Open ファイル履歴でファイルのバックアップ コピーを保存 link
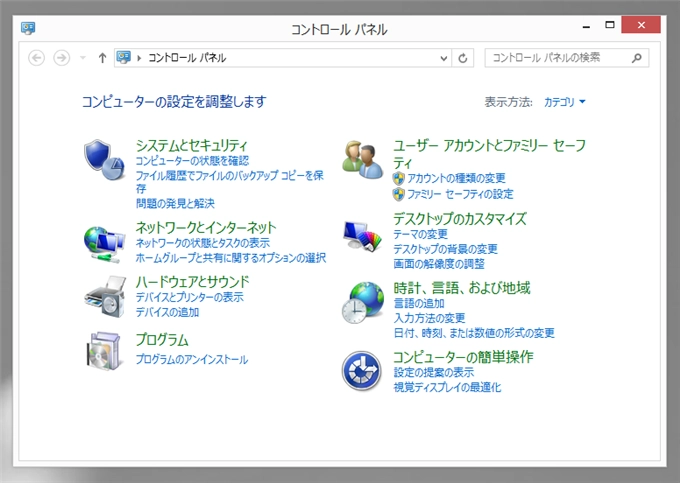The image size is (680, 483). click(229, 182)
